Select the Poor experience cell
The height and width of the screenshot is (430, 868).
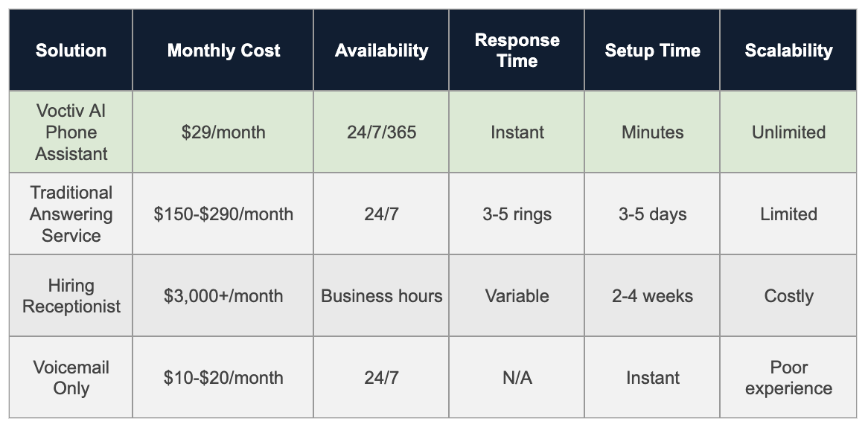pyautogui.click(x=788, y=378)
